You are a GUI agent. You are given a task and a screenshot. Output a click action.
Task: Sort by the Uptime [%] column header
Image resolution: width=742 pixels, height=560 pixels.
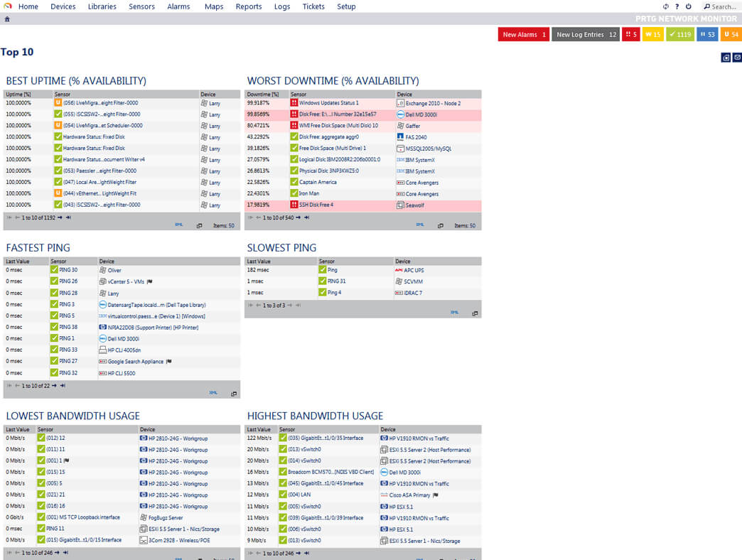point(18,94)
